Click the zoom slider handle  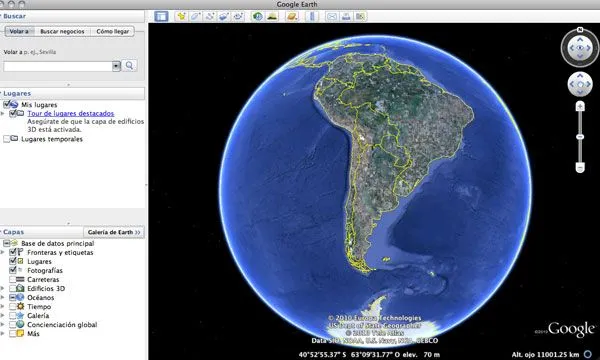pos(580,137)
